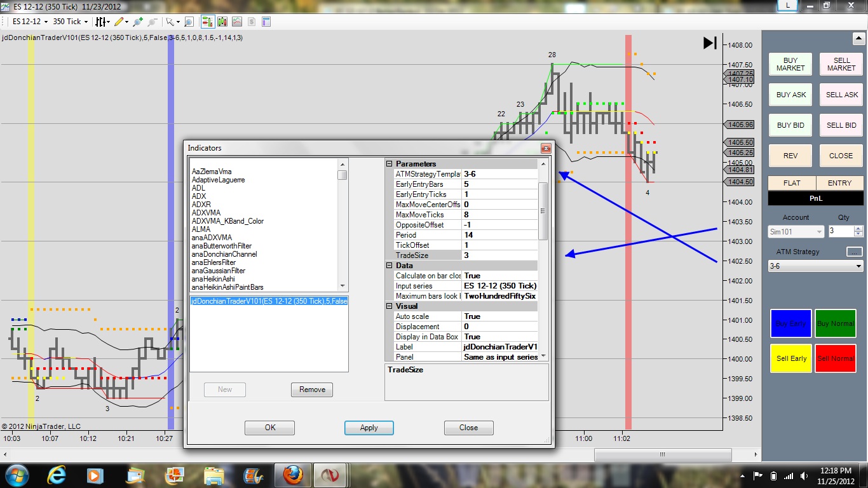Switch to Firefox in the taskbar

pos(292,475)
